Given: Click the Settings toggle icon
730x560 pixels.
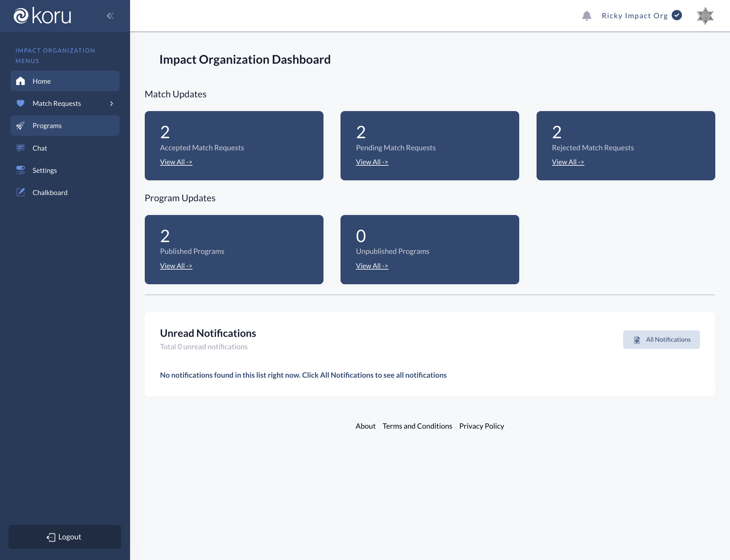Looking at the screenshot, I should pyautogui.click(x=21, y=170).
